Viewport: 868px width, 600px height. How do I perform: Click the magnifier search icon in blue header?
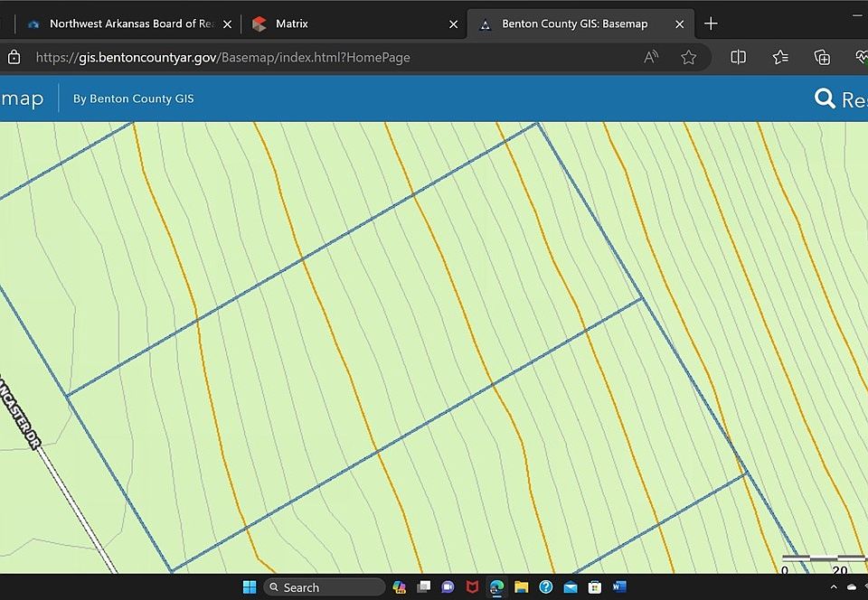coord(825,98)
